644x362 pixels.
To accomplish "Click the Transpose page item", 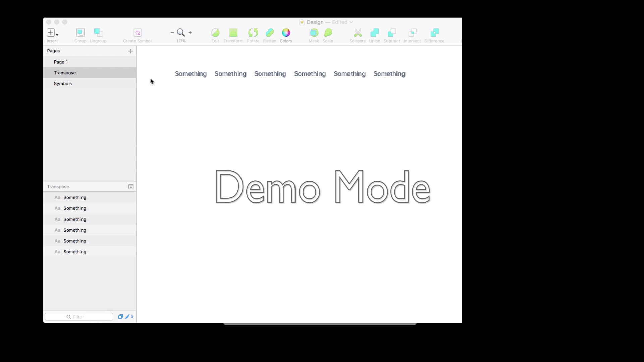I will pyautogui.click(x=65, y=72).
